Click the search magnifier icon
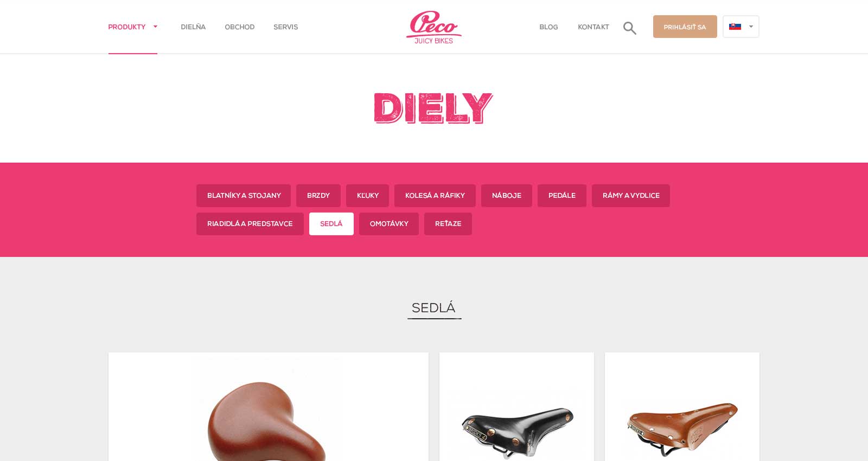Screen dimensions: 868x461 pyautogui.click(x=629, y=28)
